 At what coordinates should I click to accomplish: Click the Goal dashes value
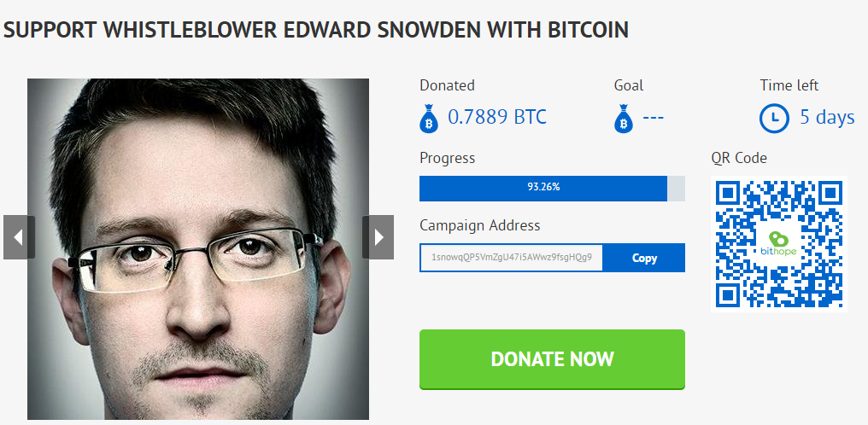[x=654, y=117]
